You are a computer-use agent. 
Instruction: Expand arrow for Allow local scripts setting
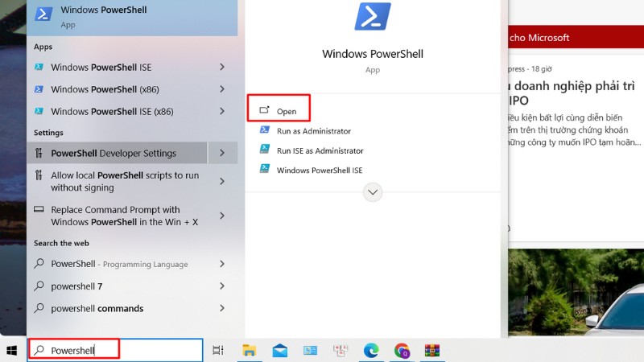[222, 181]
